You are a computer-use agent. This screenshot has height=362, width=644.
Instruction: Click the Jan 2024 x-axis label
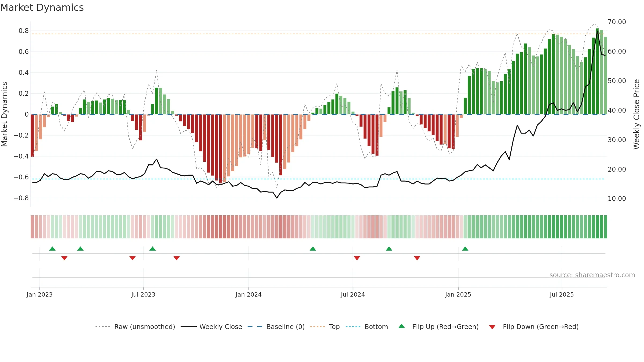point(249,294)
